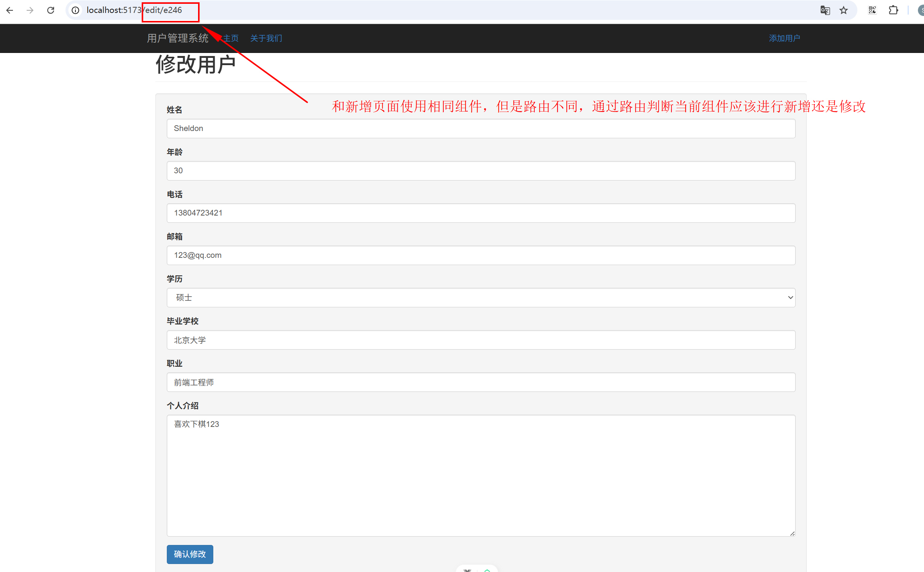Viewport: 924px width, 572px height.
Task: Click the 个人介绍 textarea resize handle
Action: tap(792, 534)
